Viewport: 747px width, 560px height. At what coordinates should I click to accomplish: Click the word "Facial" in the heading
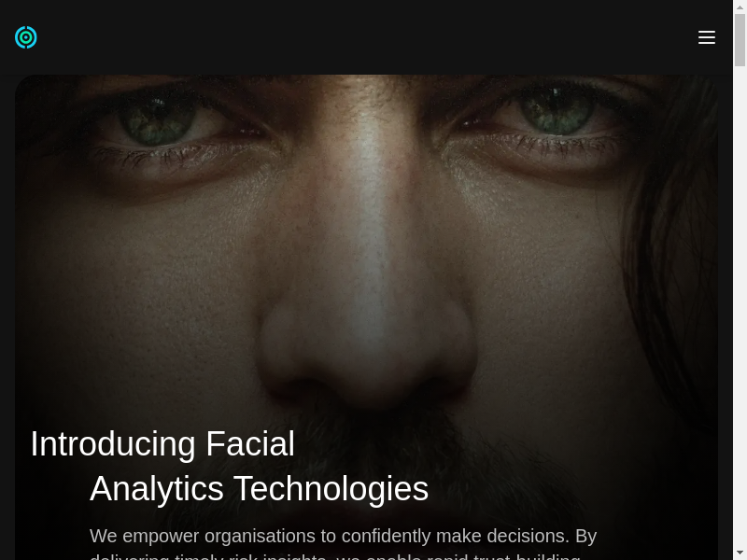pyautogui.click(x=250, y=444)
